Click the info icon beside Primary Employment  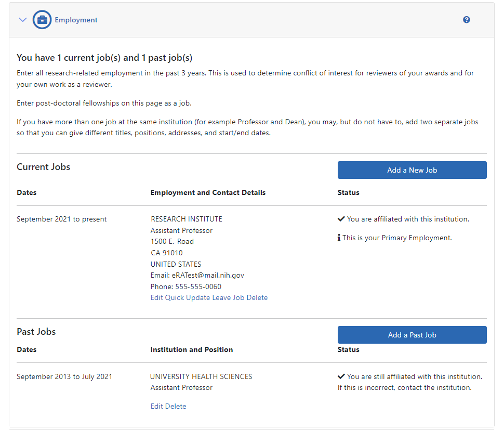pos(339,238)
